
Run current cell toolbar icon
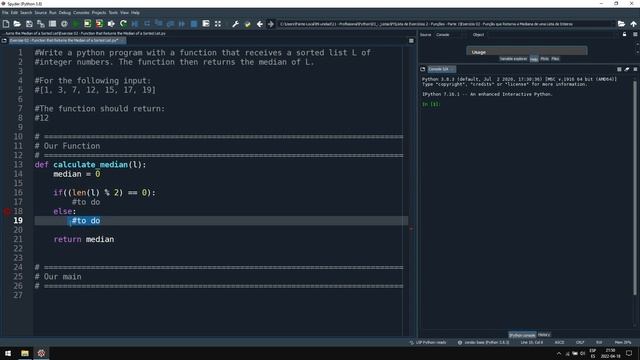(87, 24)
